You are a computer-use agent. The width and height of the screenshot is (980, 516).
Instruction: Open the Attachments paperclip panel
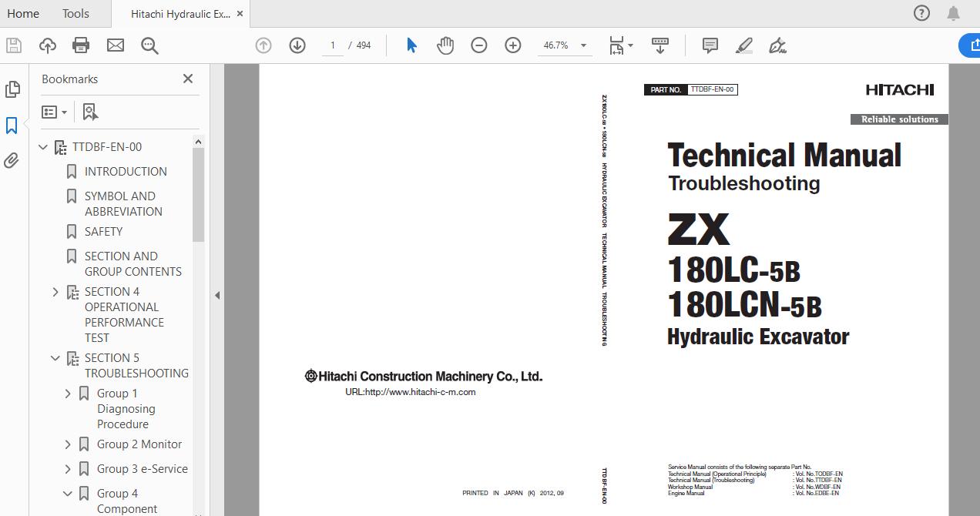point(12,160)
